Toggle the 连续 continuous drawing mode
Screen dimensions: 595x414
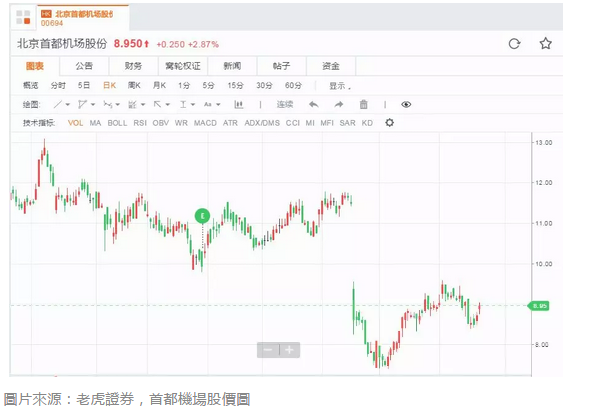285,104
